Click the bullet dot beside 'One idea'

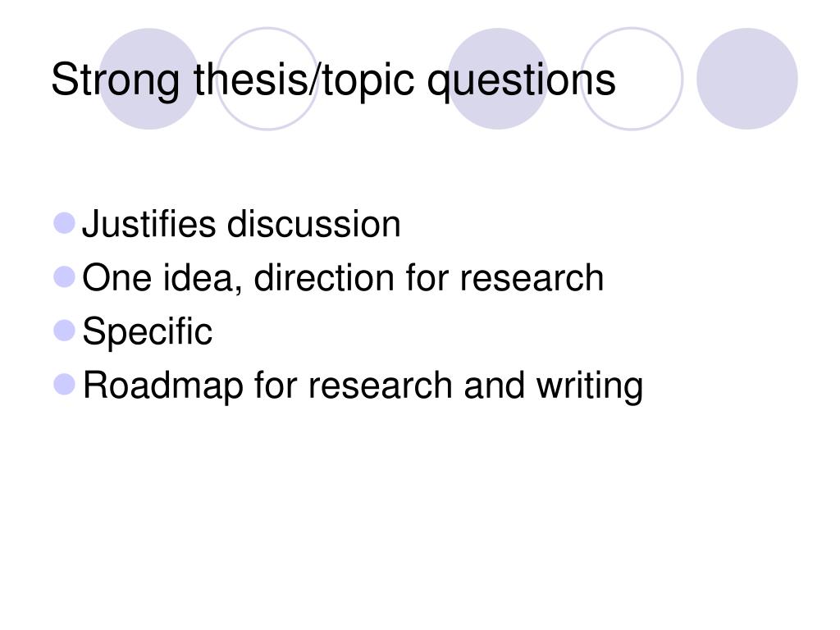(x=64, y=277)
